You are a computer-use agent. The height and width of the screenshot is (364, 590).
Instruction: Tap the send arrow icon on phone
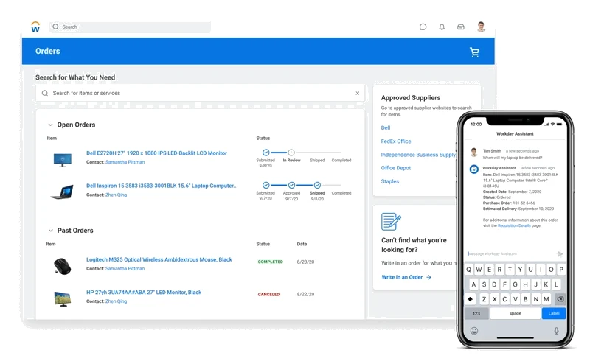[560, 253]
